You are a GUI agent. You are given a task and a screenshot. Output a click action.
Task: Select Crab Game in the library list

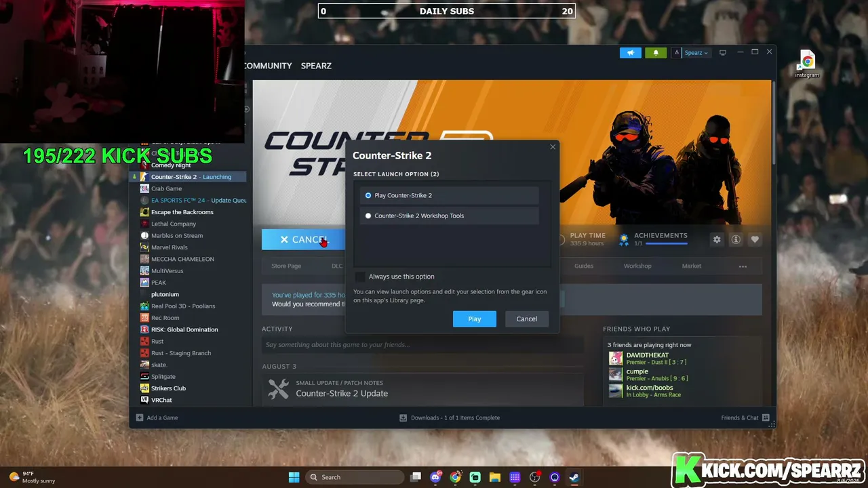tap(166, 188)
